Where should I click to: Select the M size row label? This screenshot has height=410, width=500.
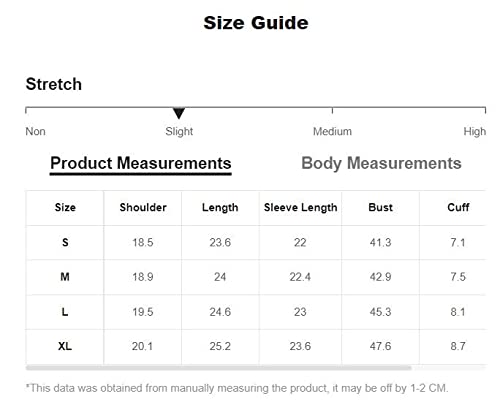(x=65, y=277)
